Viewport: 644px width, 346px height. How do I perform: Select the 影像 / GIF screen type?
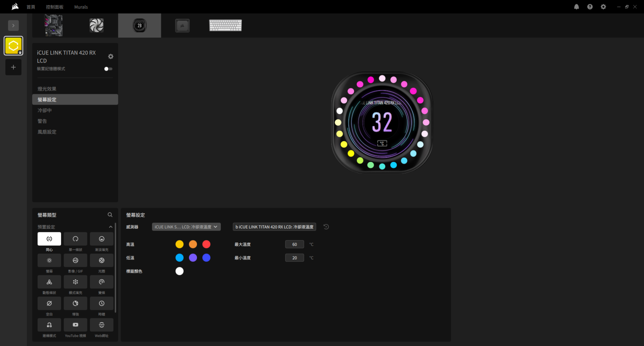75,261
